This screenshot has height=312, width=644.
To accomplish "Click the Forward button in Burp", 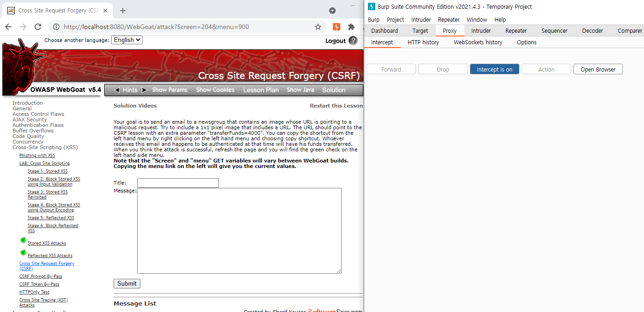I will tap(391, 69).
